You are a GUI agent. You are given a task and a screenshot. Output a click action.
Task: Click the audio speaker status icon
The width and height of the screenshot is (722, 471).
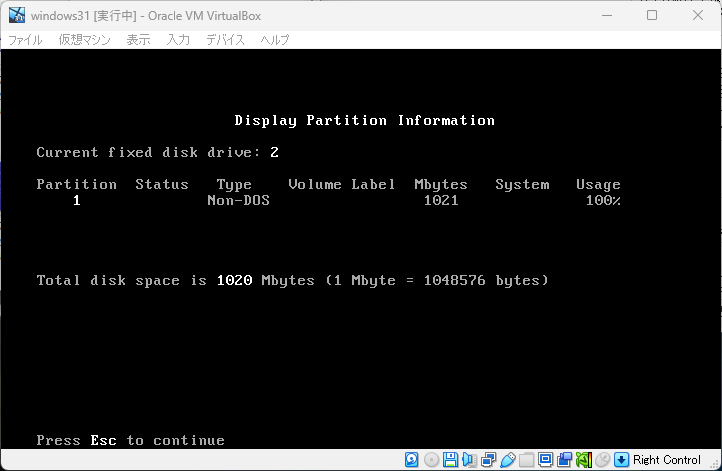click(469, 459)
